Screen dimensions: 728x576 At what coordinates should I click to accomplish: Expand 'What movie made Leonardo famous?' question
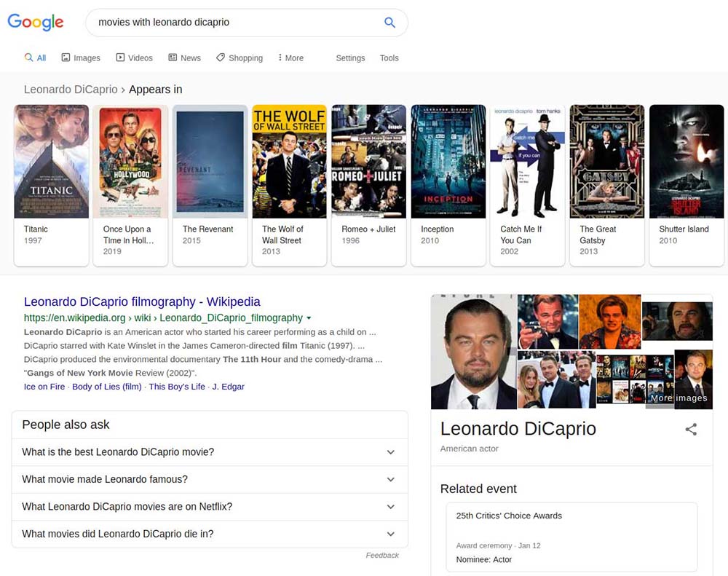[x=210, y=479]
